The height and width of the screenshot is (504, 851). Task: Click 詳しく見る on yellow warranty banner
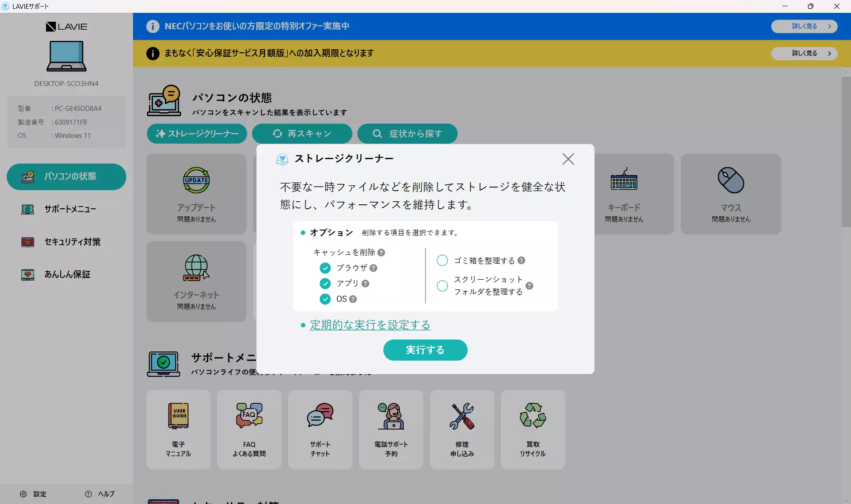(x=804, y=53)
